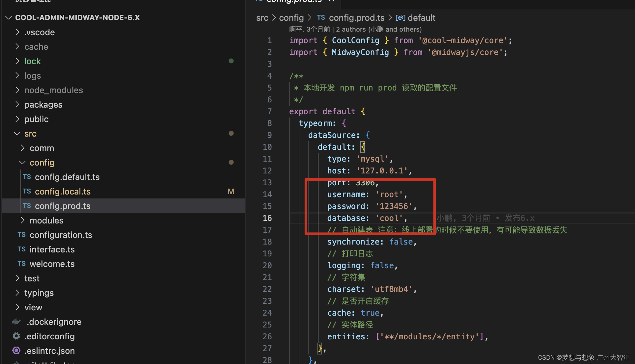Click the modified dot next to config folder

coord(231,162)
